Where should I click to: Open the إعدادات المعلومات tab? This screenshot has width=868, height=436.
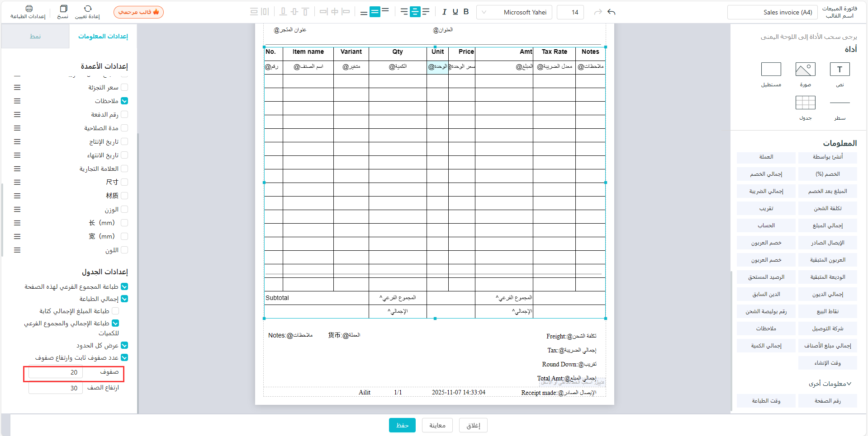click(x=103, y=36)
